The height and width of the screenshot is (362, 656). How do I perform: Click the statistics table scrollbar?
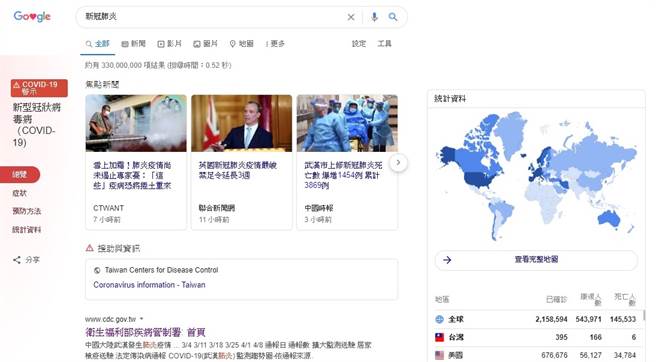[644, 315]
